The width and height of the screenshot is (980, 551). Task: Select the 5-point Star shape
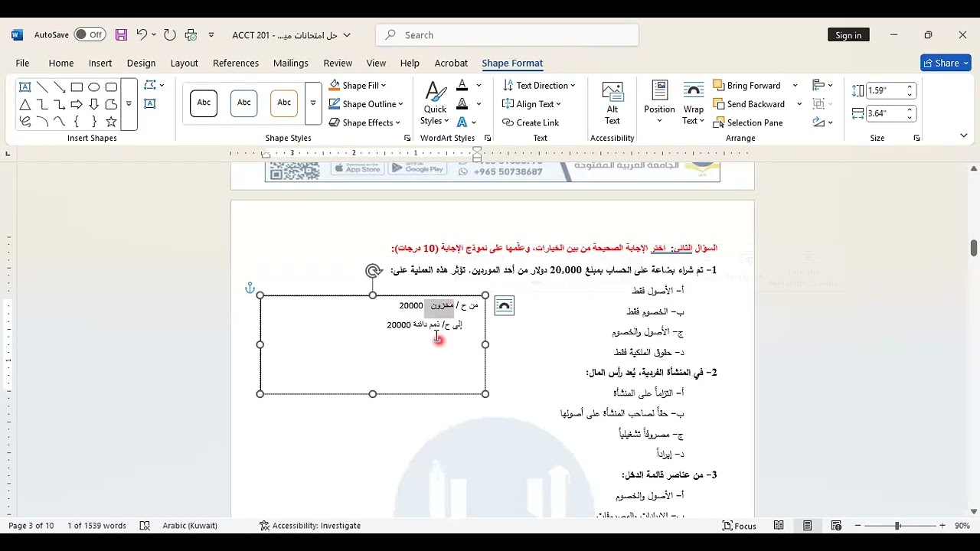point(111,122)
